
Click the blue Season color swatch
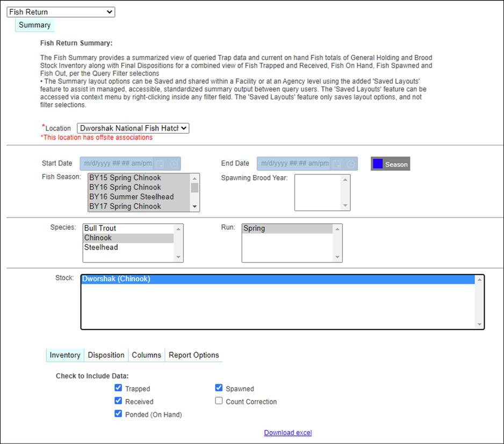pos(378,164)
